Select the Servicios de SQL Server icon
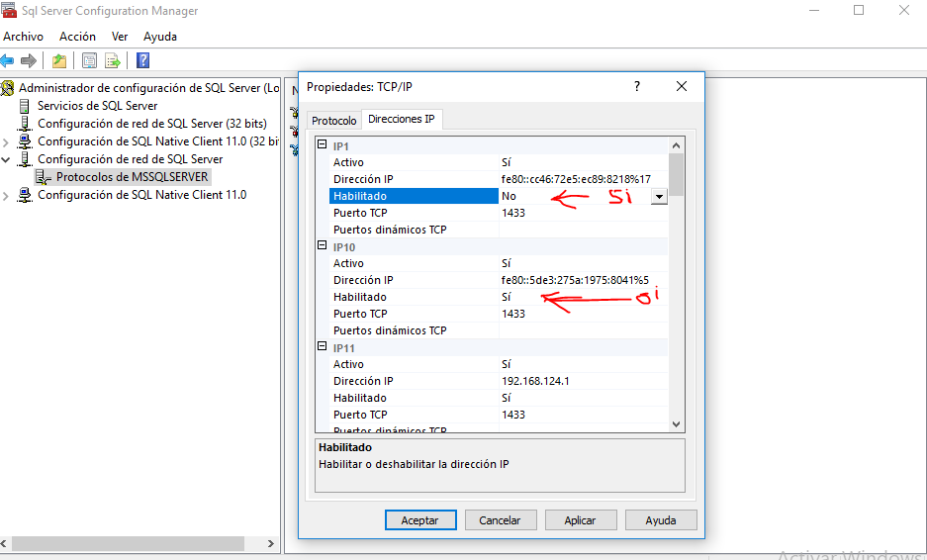This screenshot has width=927, height=560. pyautogui.click(x=26, y=106)
